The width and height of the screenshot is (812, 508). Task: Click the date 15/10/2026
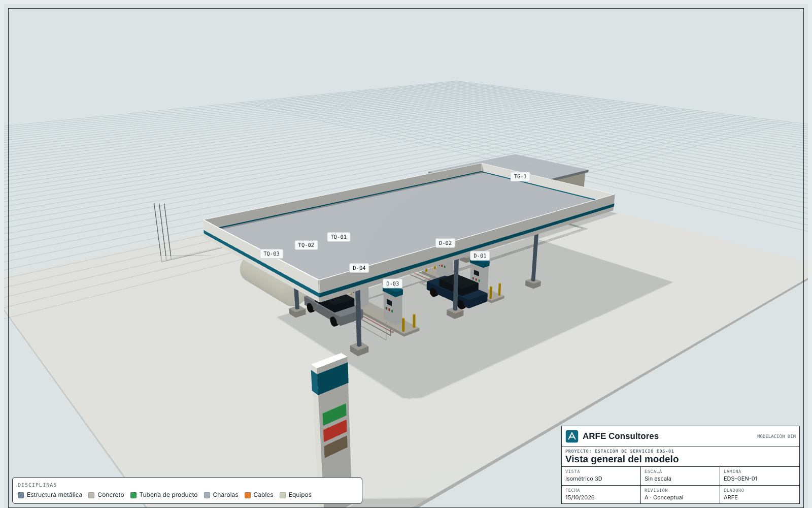(x=580, y=498)
